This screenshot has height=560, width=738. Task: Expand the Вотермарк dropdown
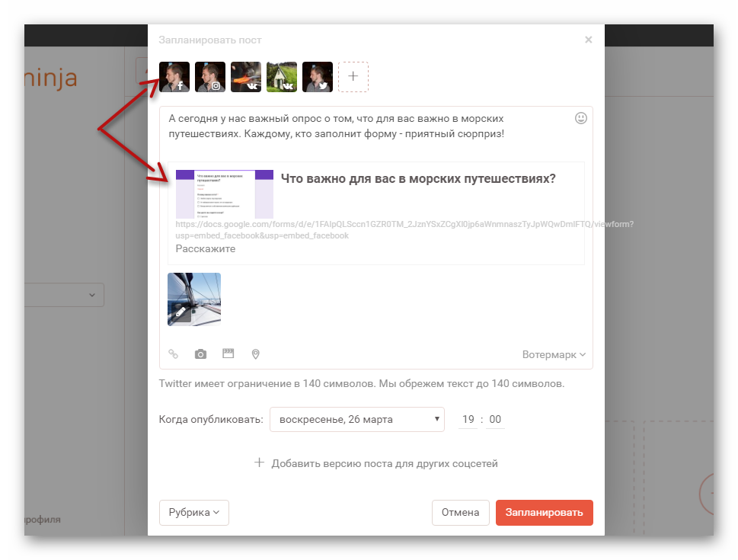point(554,354)
